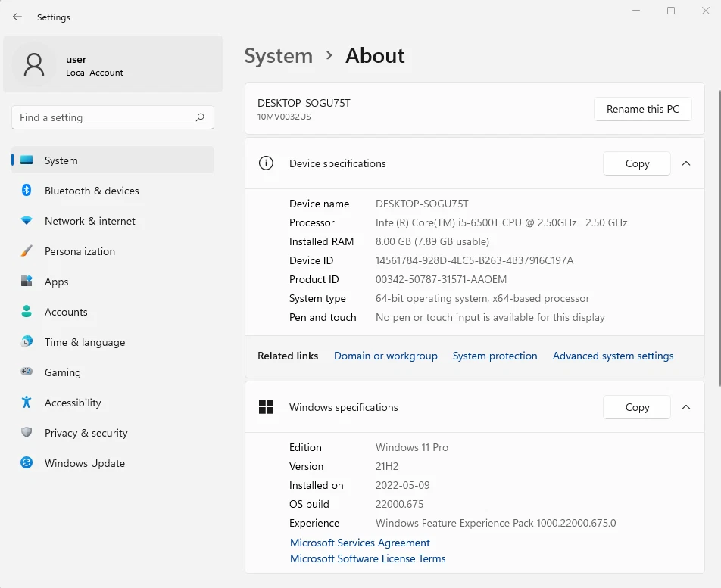Open the Advanced system settings link
This screenshot has width=721, height=588.
613,356
